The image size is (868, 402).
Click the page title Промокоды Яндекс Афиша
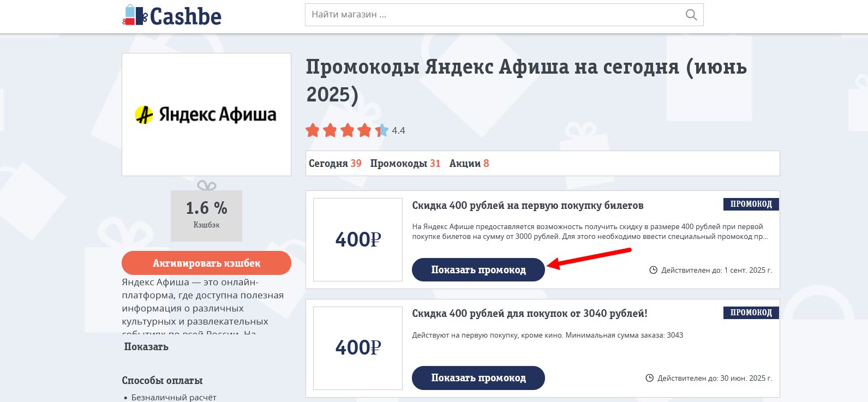tap(526, 81)
